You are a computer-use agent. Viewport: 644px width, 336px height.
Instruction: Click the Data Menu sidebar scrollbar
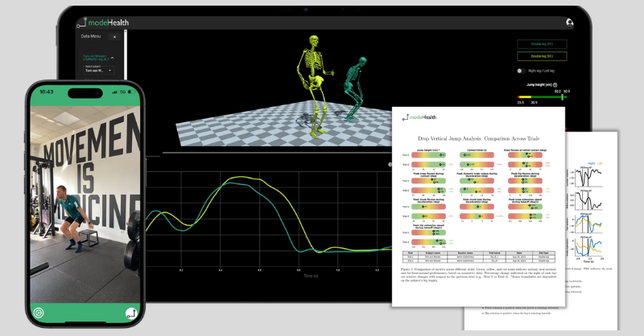point(126,53)
